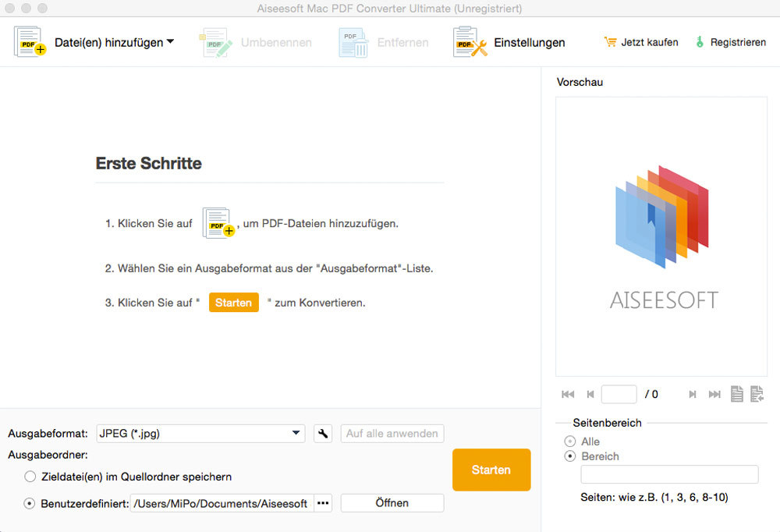The image size is (780, 532).
Task: Click the Öffnen button
Action: click(x=392, y=503)
